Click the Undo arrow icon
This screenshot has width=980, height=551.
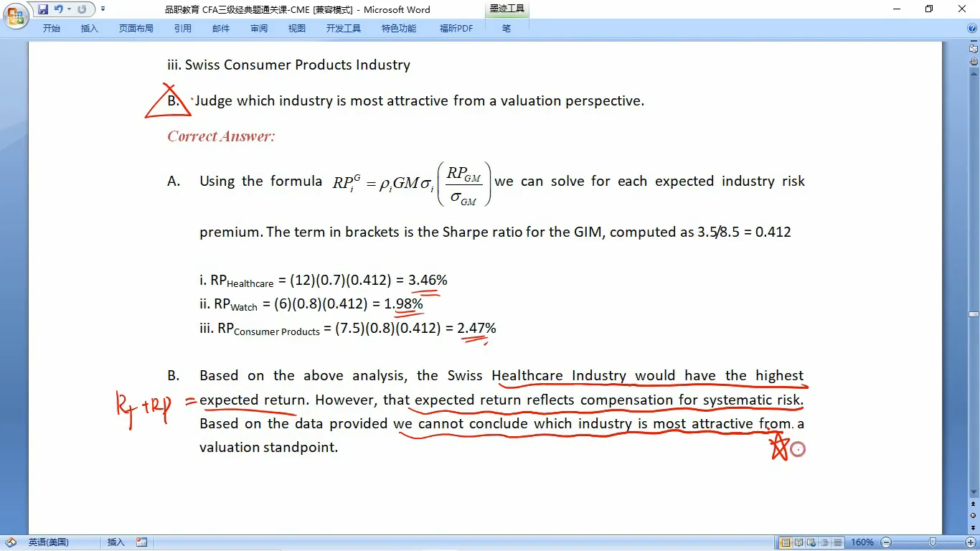coord(58,9)
